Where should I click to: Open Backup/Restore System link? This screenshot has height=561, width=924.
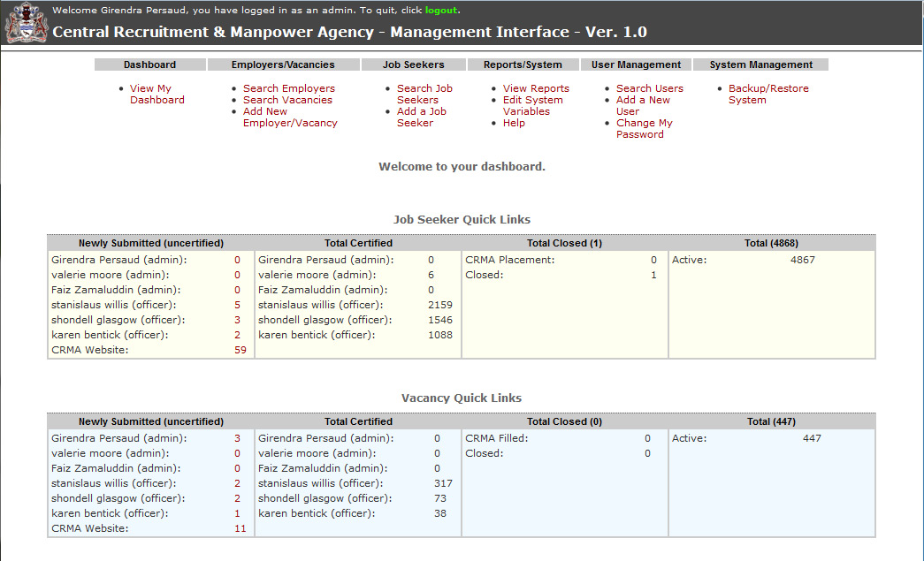(x=768, y=95)
